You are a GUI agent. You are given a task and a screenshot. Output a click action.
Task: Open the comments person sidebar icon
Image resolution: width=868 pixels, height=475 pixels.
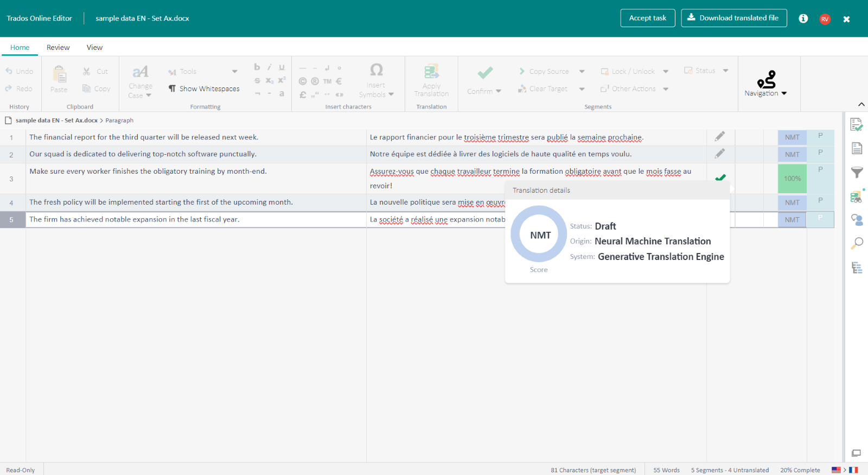pos(857,220)
